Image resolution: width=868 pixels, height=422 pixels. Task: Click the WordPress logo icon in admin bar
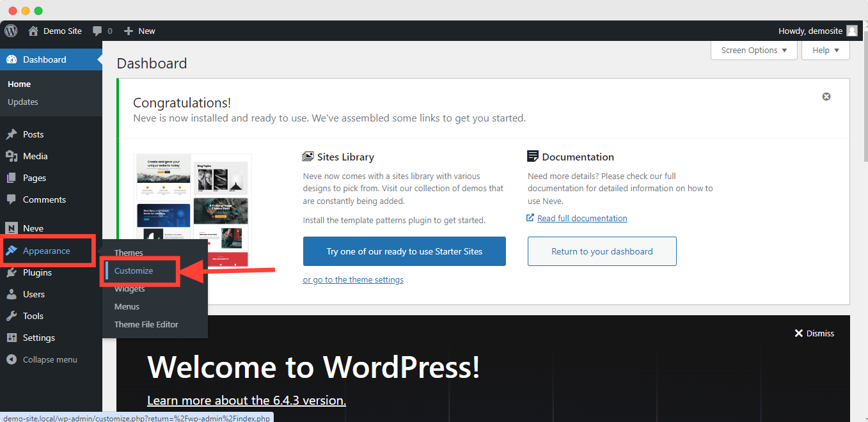pos(11,31)
